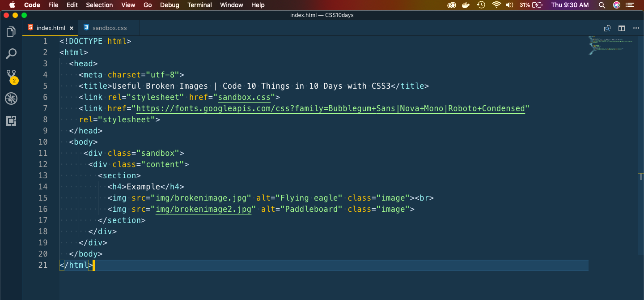Click the <!DOCTYPE html> declaration text
Viewport: 644px width, 300px height.
click(95, 41)
